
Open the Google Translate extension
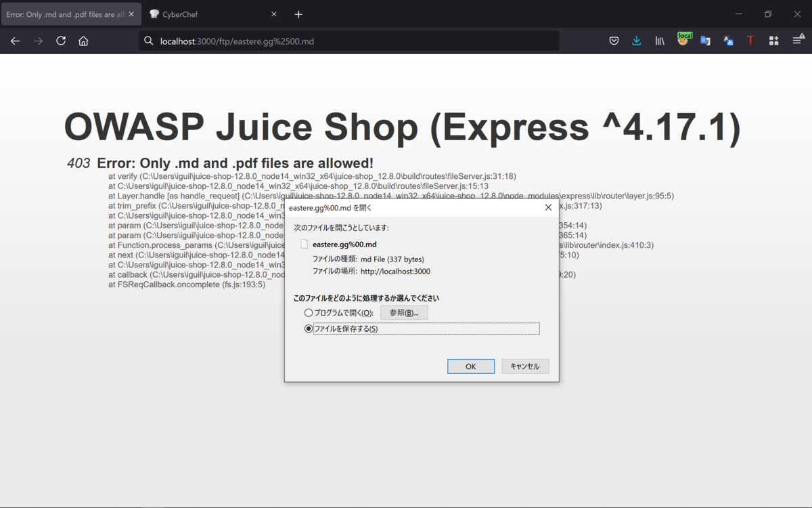pos(705,41)
